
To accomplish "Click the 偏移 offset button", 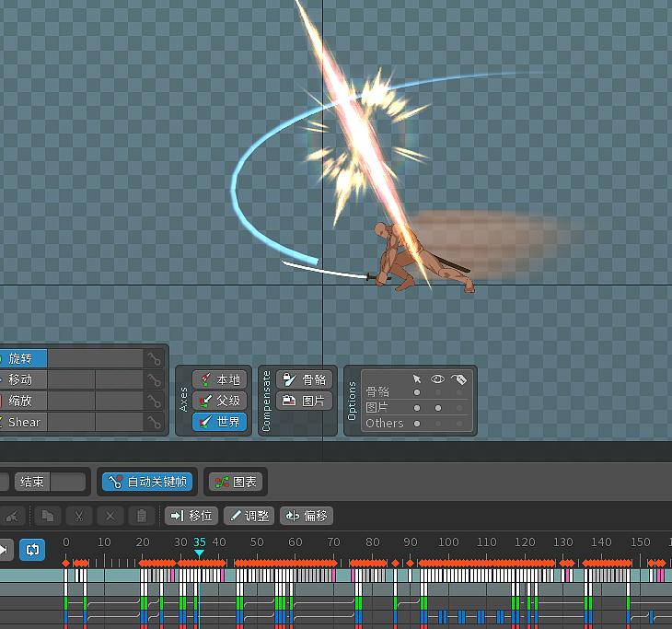I will pyautogui.click(x=307, y=516).
